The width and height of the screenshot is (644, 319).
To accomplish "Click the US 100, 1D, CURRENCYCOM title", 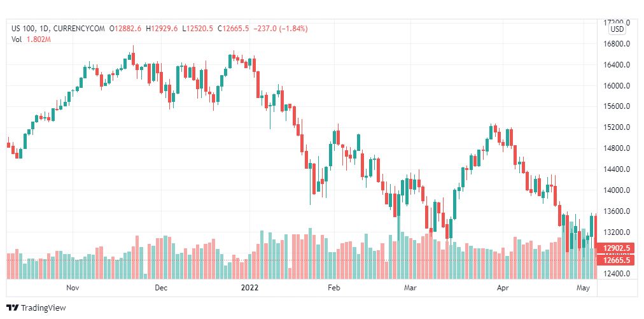I will click(59, 29).
